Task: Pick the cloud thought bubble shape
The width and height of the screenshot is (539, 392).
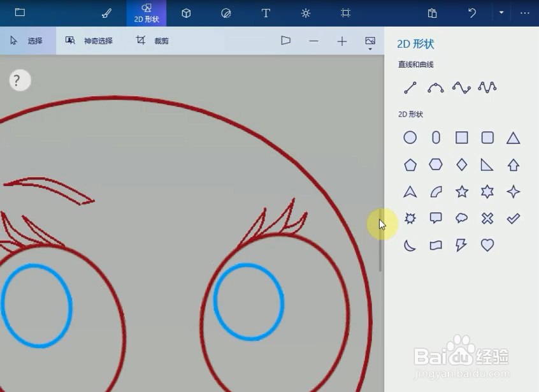Action: 462,218
